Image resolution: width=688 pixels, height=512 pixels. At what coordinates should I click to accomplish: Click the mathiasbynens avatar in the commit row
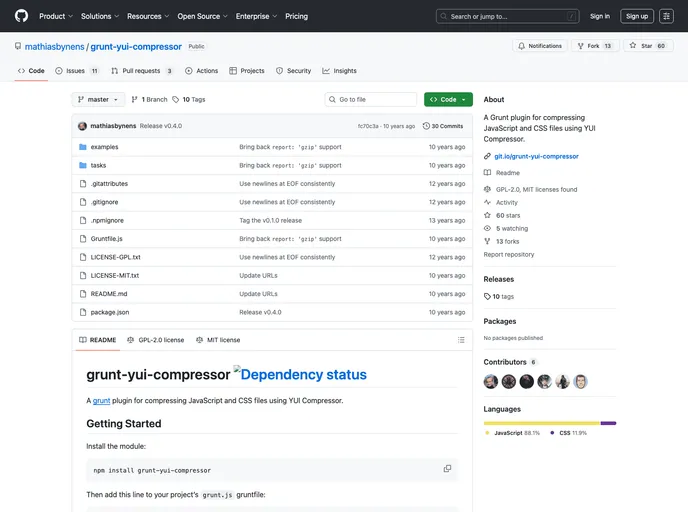[x=82, y=126]
